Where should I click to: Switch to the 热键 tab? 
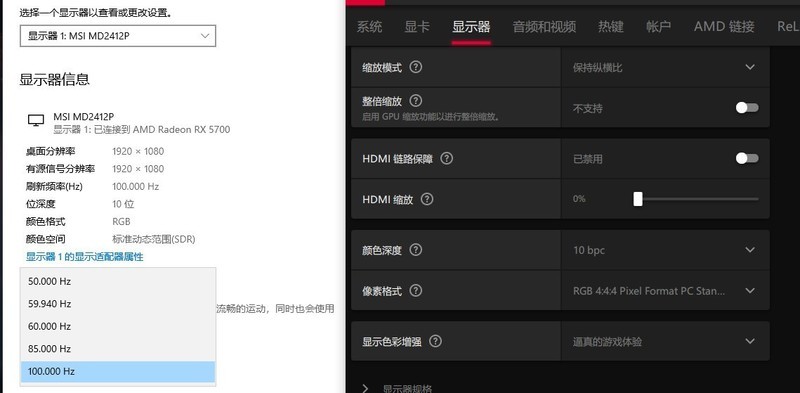click(x=611, y=27)
